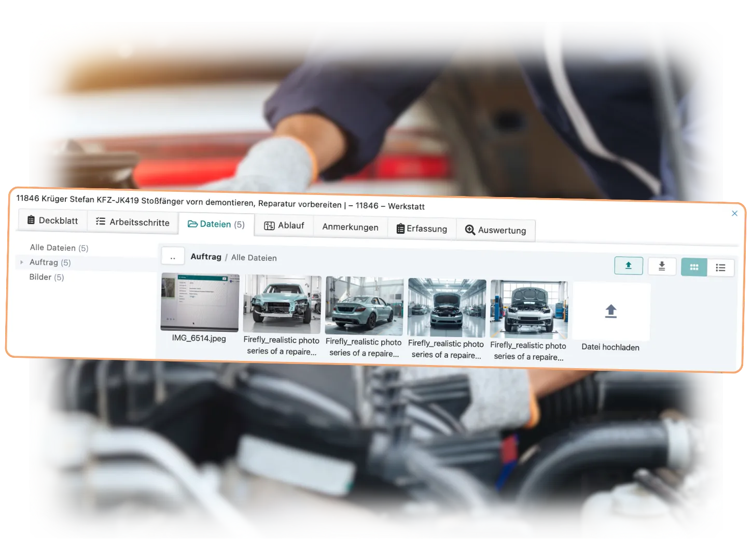Switch to list view of files
The width and height of the screenshot is (752, 560).
click(x=721, y=267)
